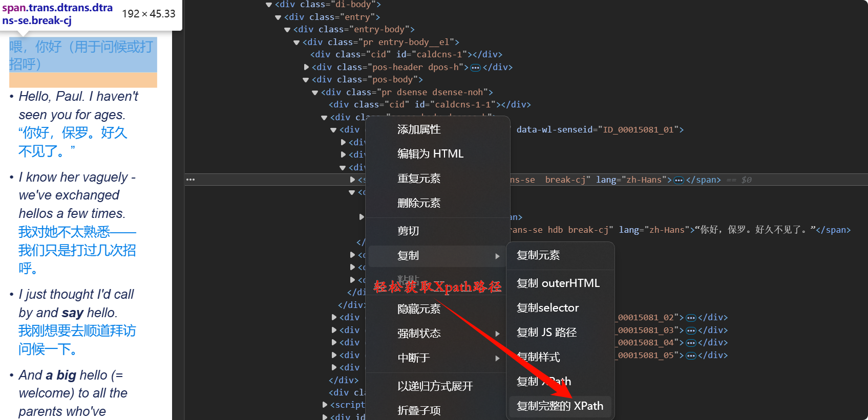Expand the div row ending 00015081_04
Image resolution: width=868 pixels, height=420 pixels.
click(x=334, y=342)
